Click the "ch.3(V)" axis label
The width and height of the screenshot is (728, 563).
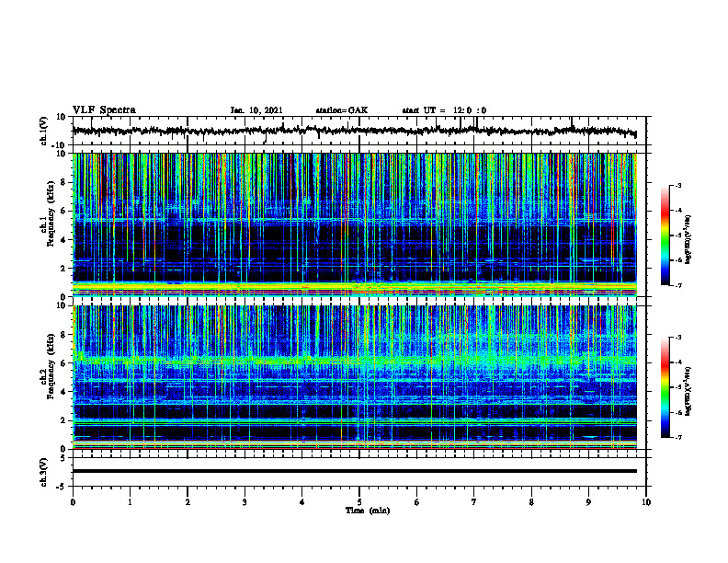(44, 473)
